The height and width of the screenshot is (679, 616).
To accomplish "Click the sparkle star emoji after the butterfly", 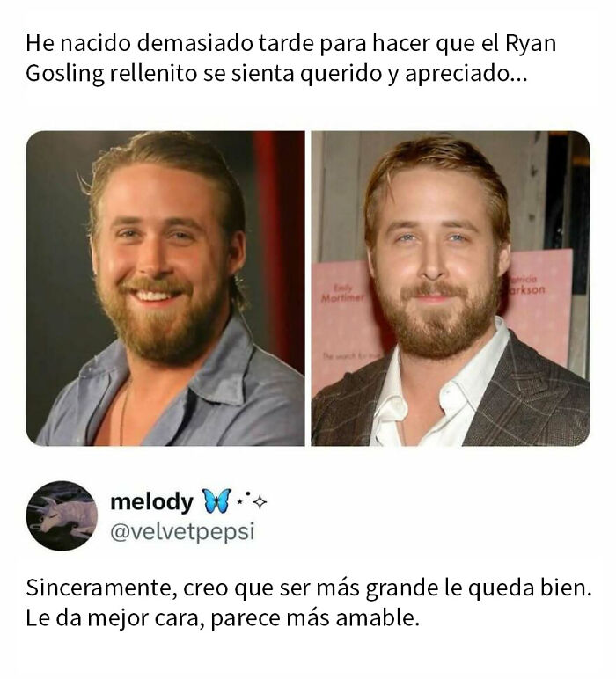I will (x=260, y=503).
